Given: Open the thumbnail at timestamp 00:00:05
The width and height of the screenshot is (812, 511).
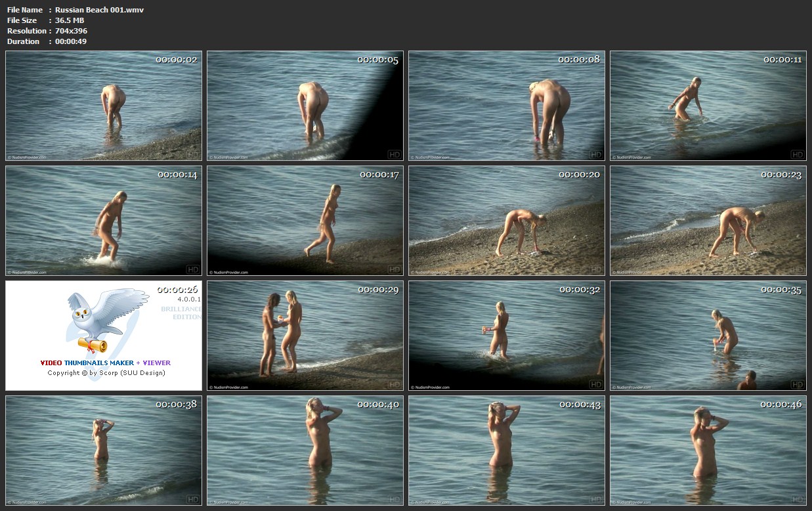Looking at the screenshot, I should tap(305, 106).
